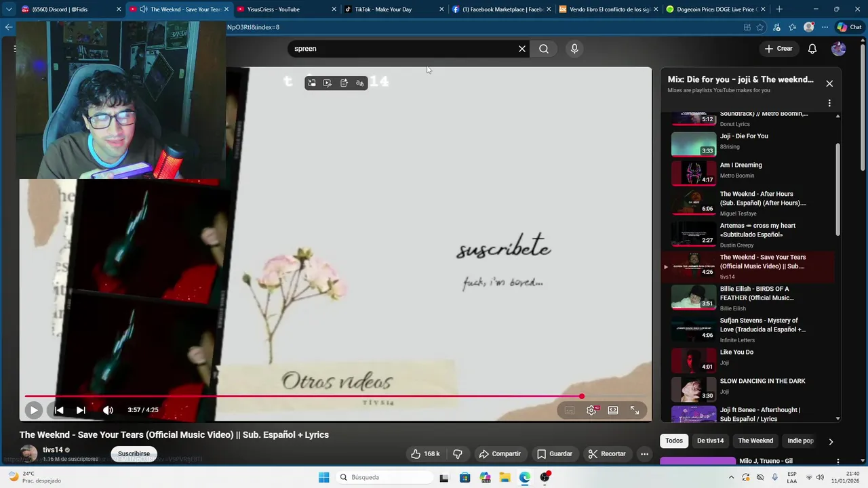This screenshot has height=488, width=868.
Task: Open the Sufjan Stevens Mystery of Love thumbnail
Action: pos(693,329)
